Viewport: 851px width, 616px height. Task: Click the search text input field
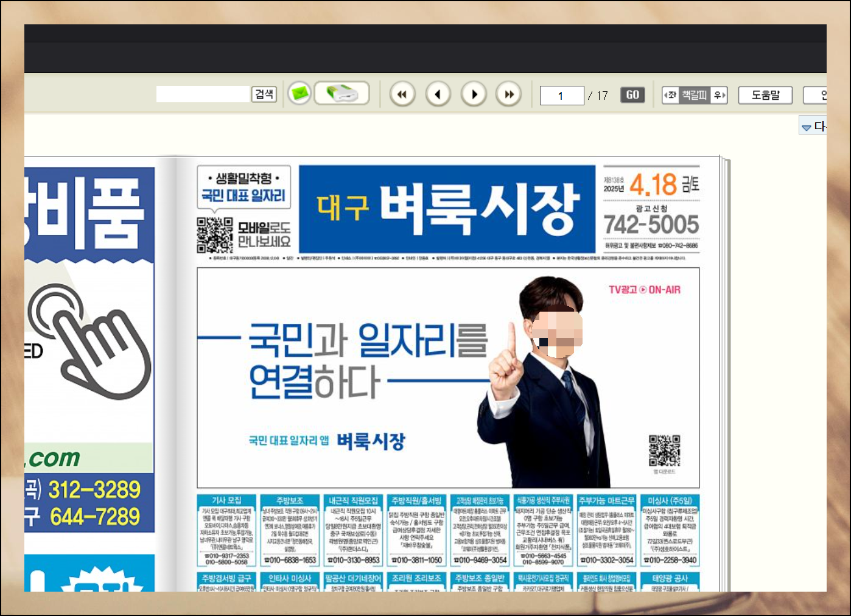pos(203,94)
